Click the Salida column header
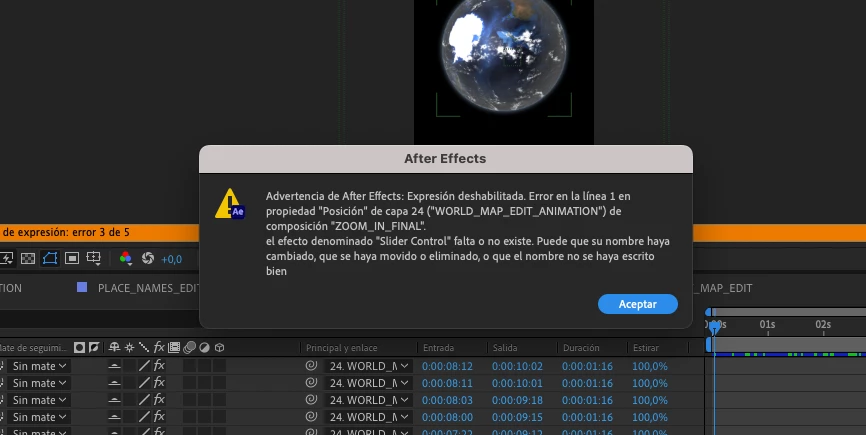866x435 pixels. (505, 348)
